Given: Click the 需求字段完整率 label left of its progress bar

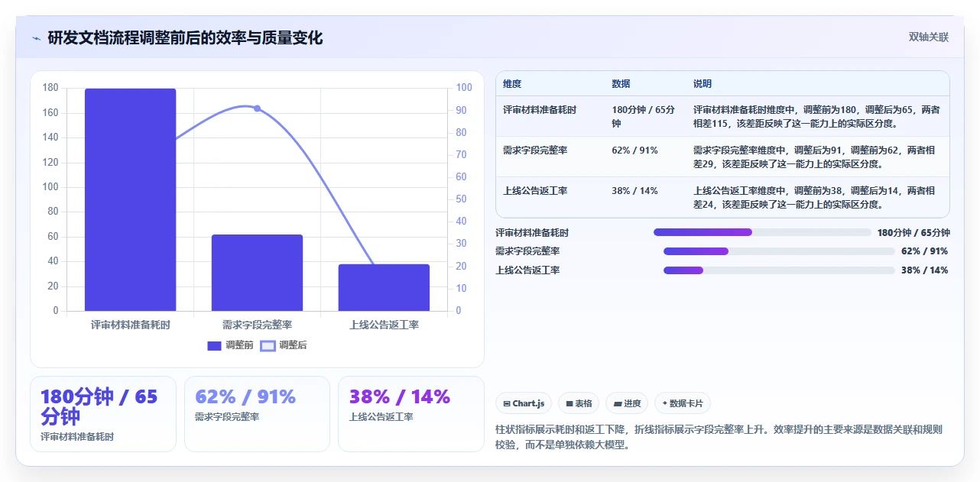Looking at the screenshot, I should pyautogui.click(x=527, y=251).
